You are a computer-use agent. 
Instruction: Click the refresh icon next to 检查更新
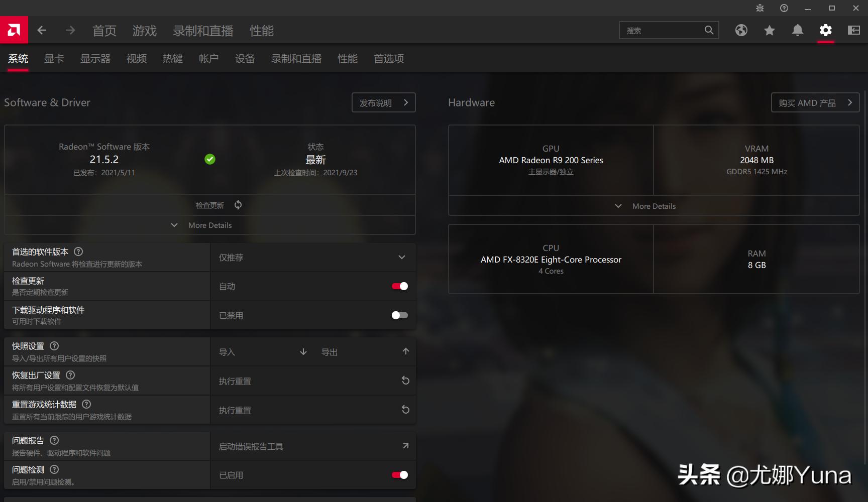(238, 205)
